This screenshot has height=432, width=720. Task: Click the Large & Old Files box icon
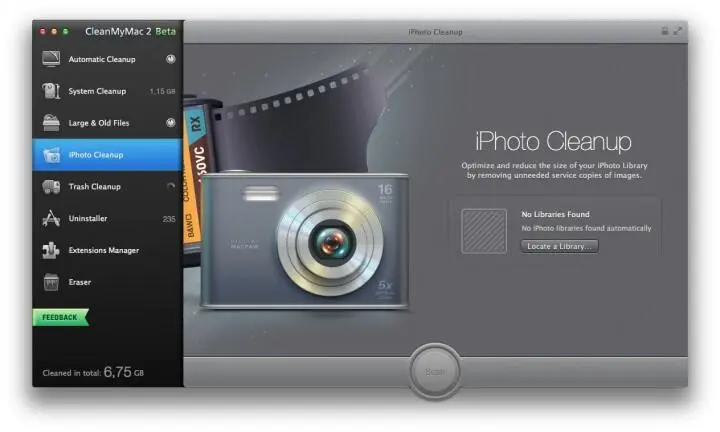click(51, 123)
